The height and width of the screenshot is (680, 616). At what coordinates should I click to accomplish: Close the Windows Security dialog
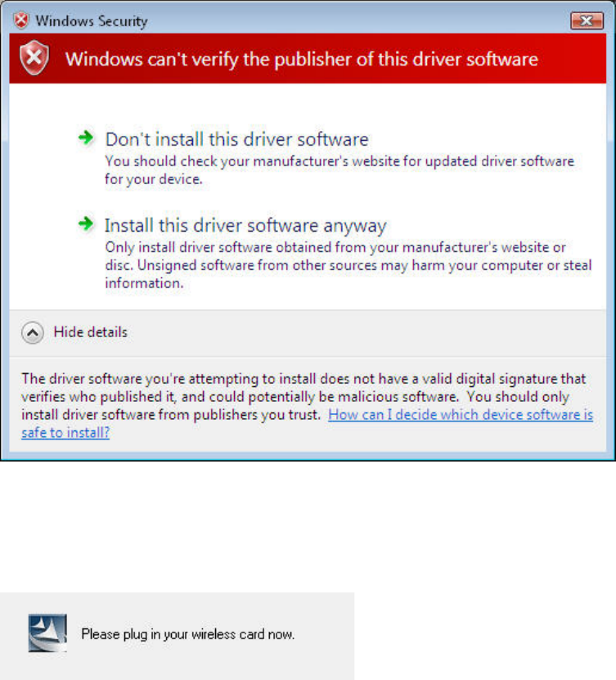(x=587, y=20)
